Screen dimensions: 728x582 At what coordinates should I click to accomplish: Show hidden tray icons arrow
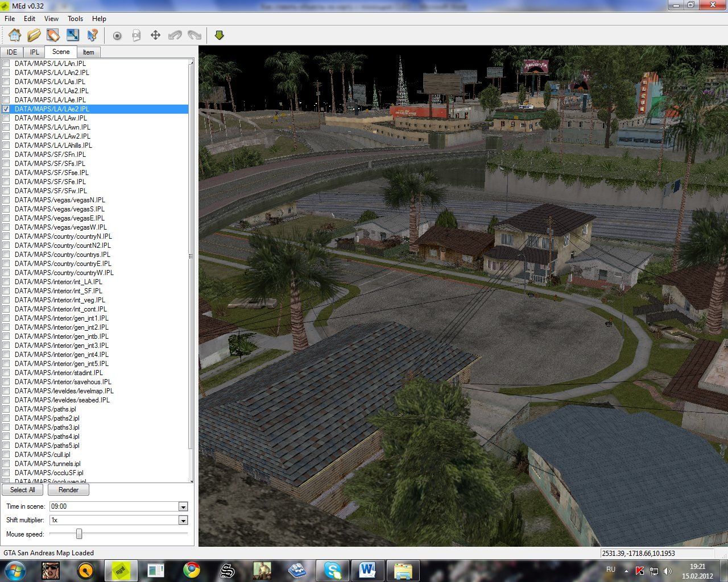coord(626,571)
